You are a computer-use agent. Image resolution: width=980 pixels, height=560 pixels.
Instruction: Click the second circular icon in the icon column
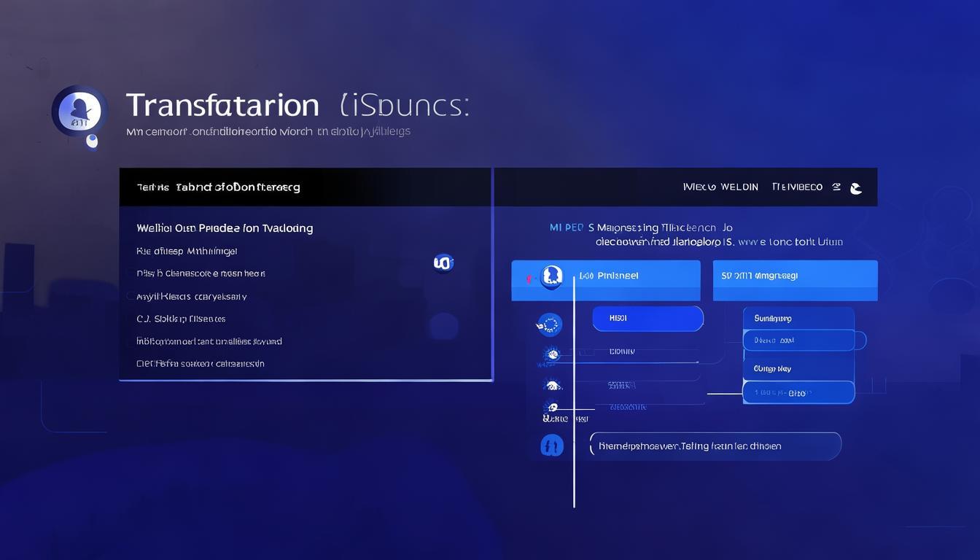pos(552,354)
